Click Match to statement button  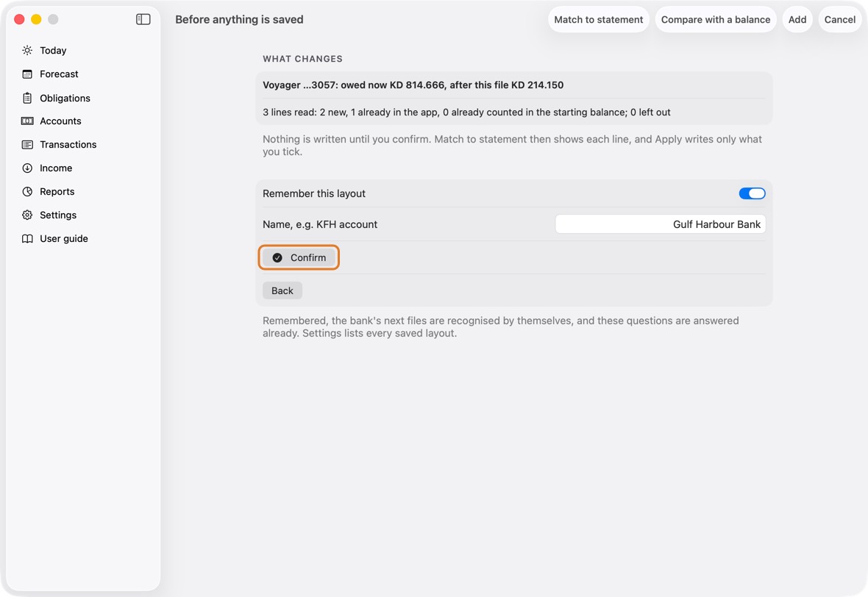click(599, 19)
